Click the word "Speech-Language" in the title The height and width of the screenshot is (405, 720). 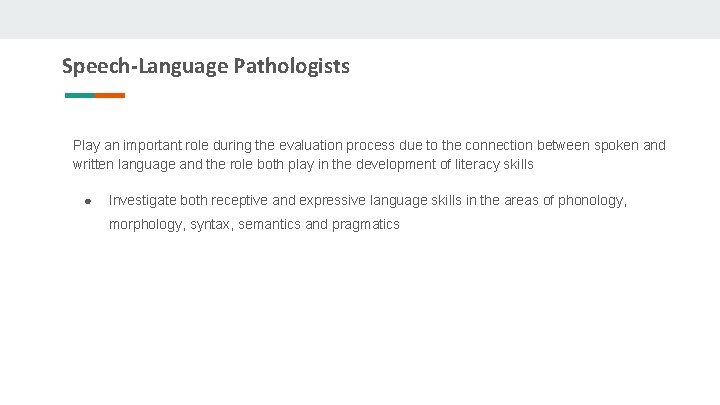[x=145, y=67]
